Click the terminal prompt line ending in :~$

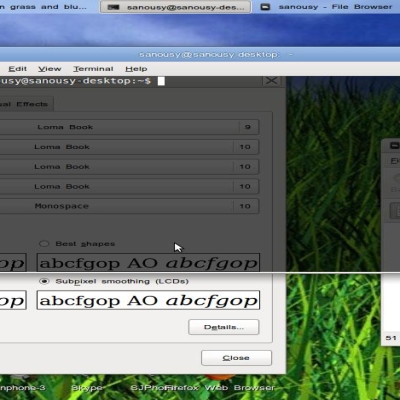click(75, 81)
